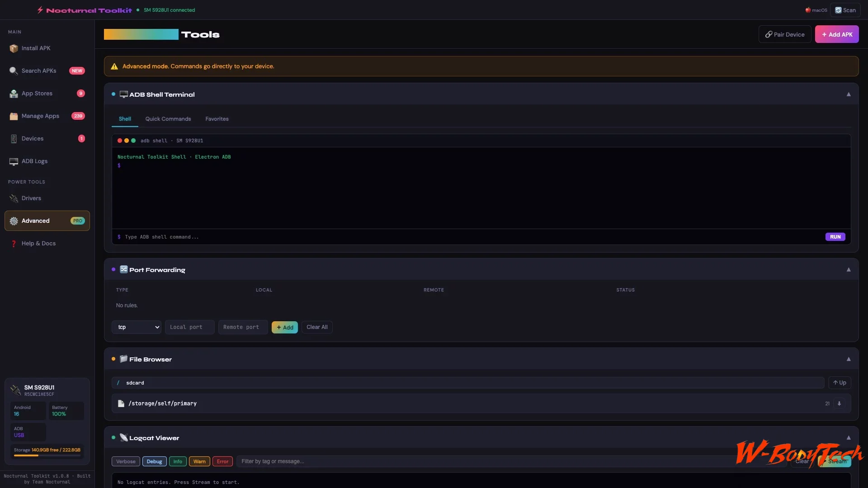This screenshot has width=868, height=488.
Task: Click the macOS platform indicator
Action: (x=816, y=10)
